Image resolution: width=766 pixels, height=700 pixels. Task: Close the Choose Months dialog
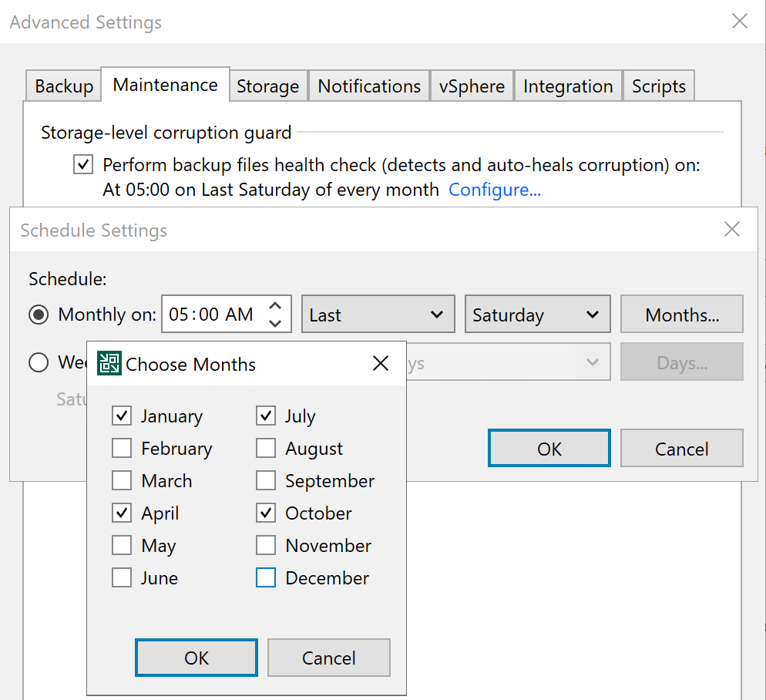(381, 364)
